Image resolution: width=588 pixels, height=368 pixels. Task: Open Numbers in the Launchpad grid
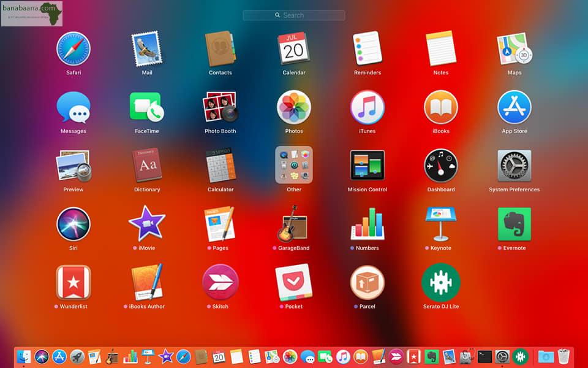coord(367,224)
